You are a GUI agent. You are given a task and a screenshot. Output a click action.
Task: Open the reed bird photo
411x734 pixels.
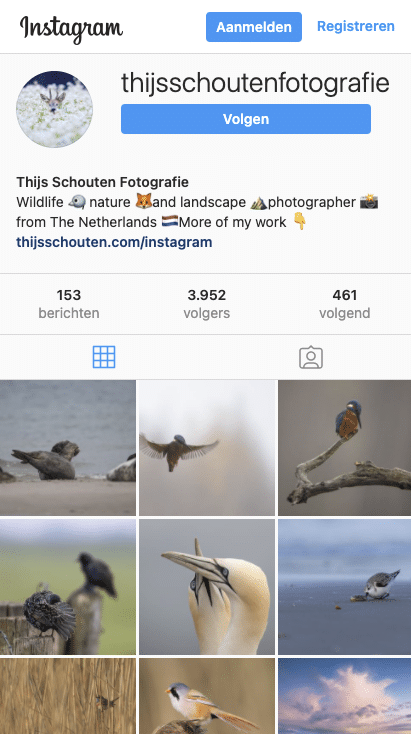click(68, 696)
